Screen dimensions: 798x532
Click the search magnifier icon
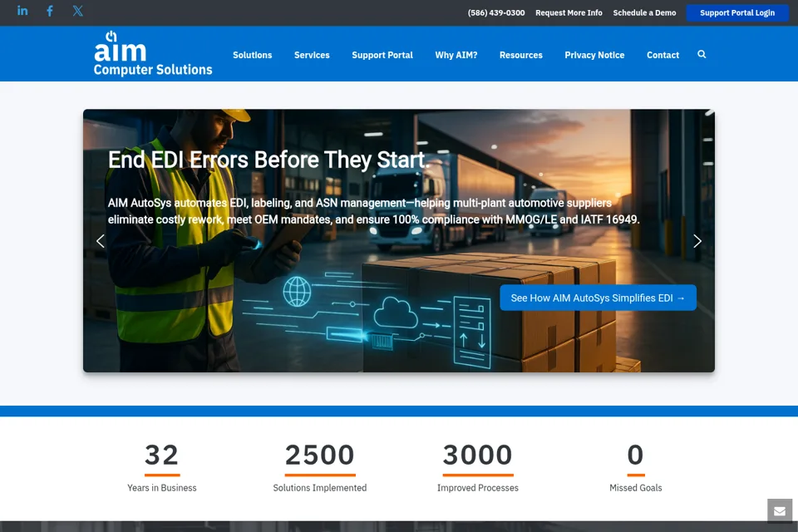click(702, 54)
